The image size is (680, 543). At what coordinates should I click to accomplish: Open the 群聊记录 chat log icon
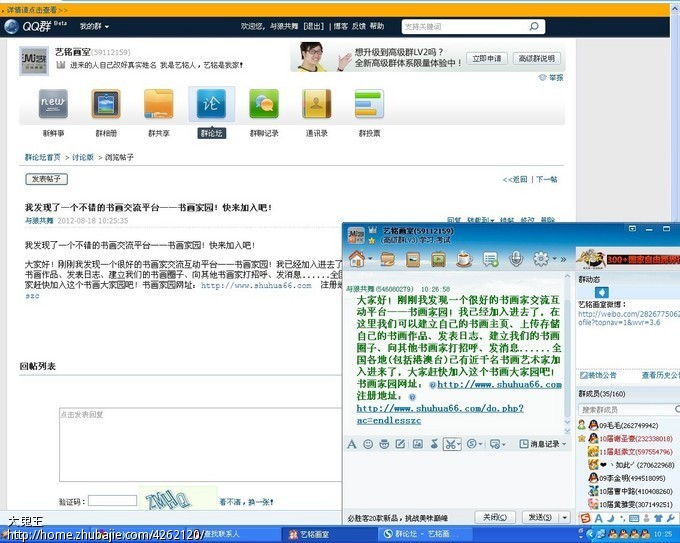coord(264,104)
